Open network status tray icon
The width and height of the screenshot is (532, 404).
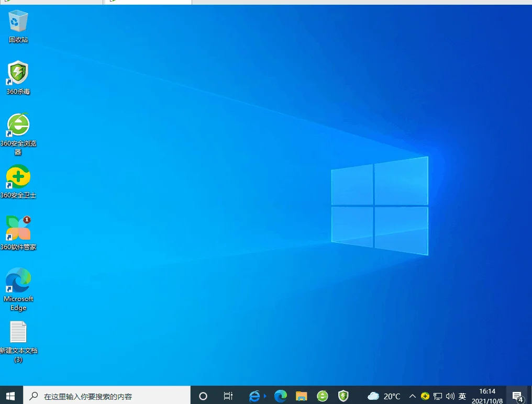438,396
